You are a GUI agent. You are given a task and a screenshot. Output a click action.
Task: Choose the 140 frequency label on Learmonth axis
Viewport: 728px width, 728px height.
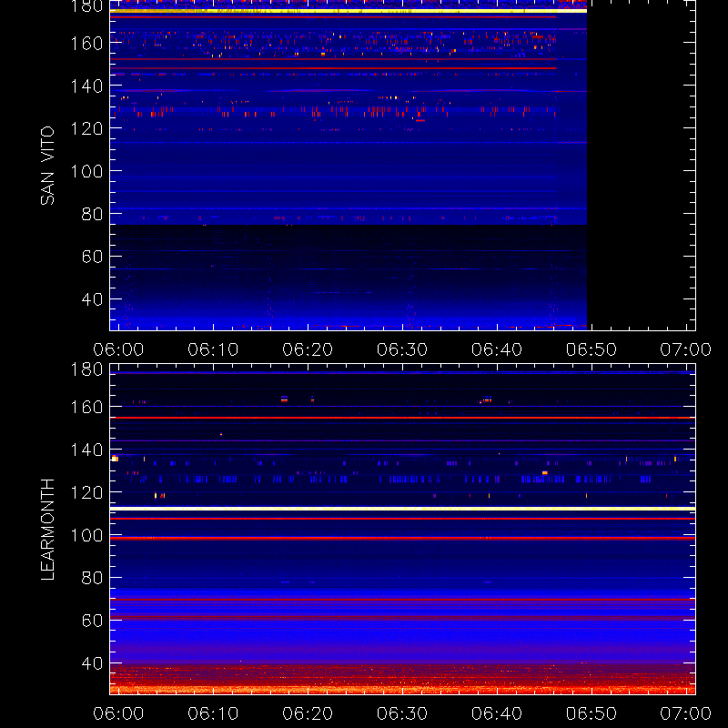86,450
